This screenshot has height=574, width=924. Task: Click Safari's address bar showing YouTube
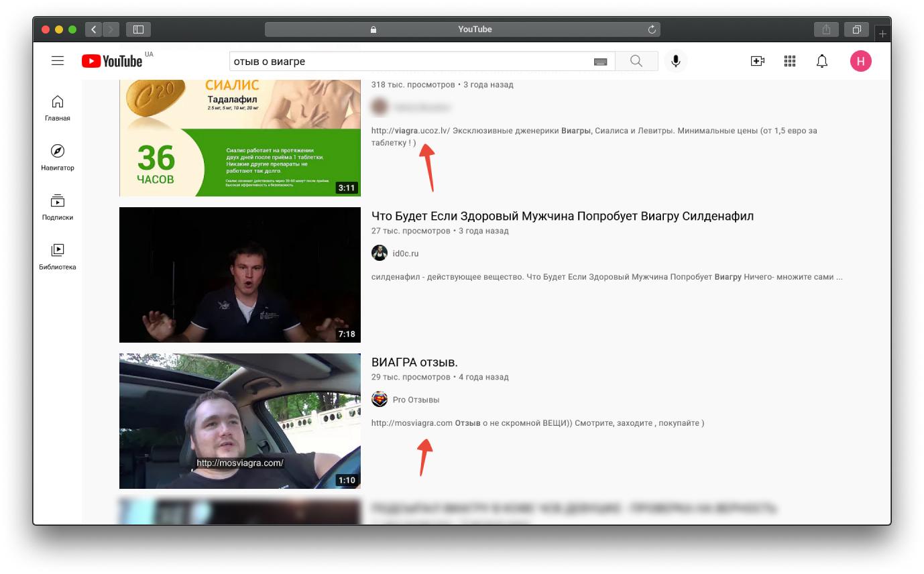coord(463,30)
